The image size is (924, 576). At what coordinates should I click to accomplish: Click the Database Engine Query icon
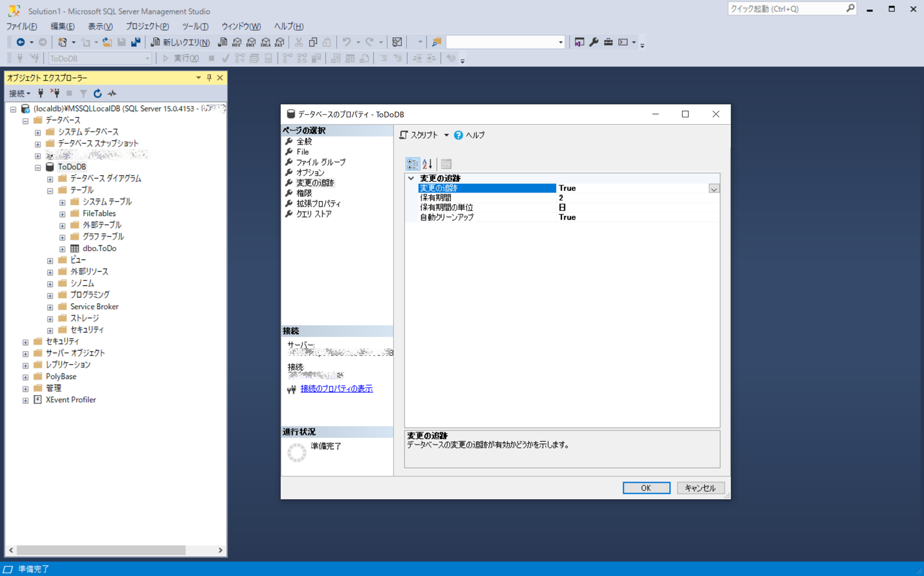pyautogui.click(x=222, y=42)
